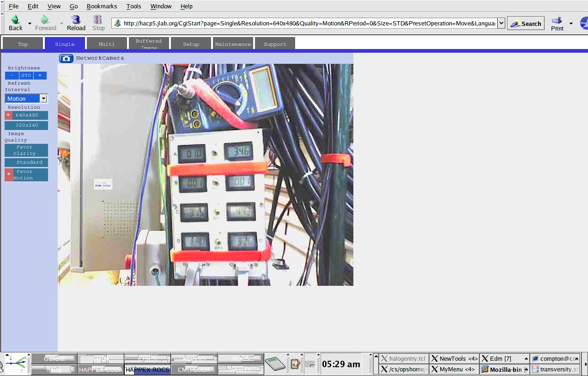
Task: Select the Single camera tab
Action: coord(65,43)
